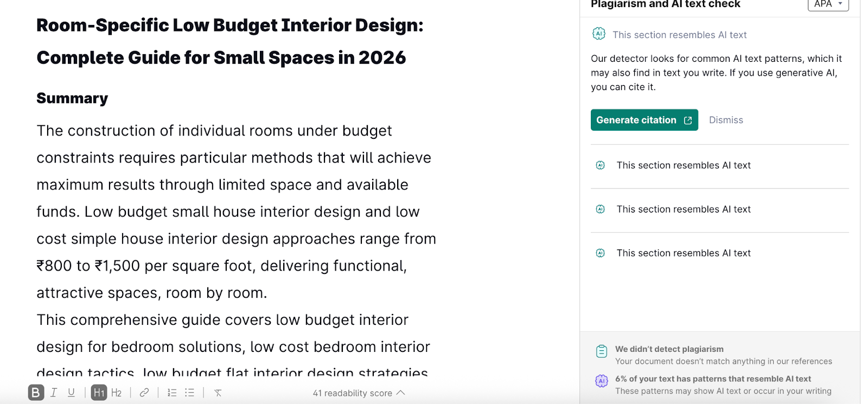
Task: Click the Plagiarism and AI text check heading
Action: click(665, 4)
